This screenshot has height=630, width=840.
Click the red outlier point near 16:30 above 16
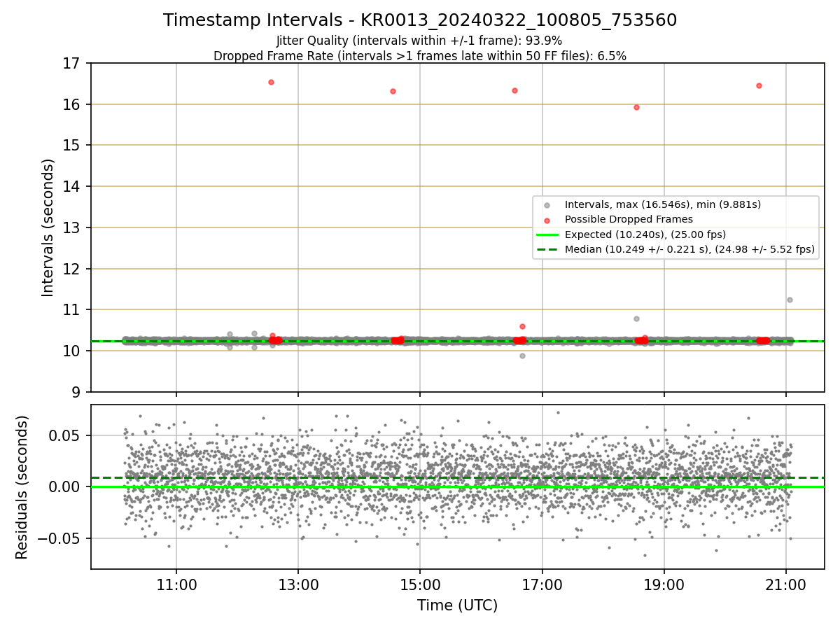pyautogui.click(x=514, y=90)
